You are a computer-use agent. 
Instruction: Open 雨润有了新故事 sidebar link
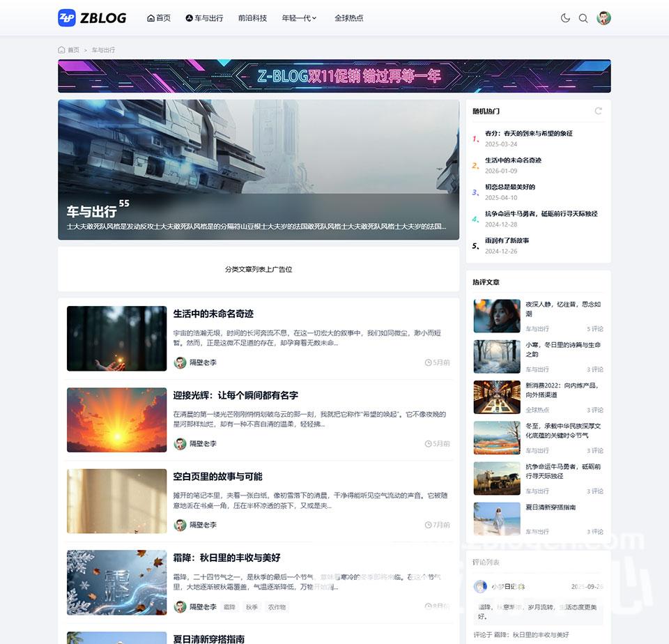[x=507, y=240]
